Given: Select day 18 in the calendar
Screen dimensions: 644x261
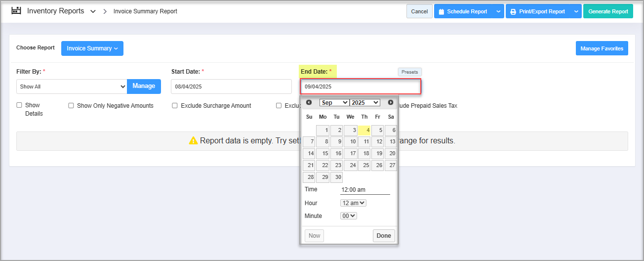Looking at the screenshot, I should click(x=364, y=154).
